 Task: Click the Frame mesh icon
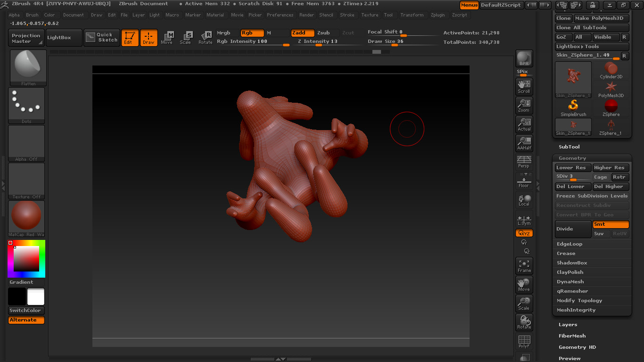pyautogui.click(x=524, y=266)
